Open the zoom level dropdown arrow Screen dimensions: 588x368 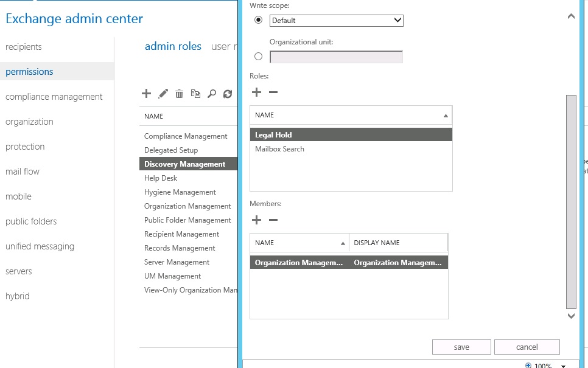tap(563, 366)
